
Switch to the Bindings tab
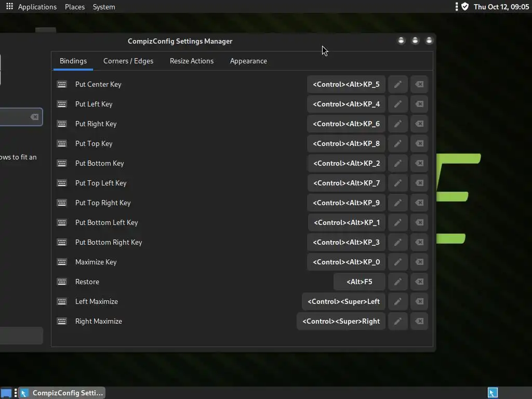pyautogui.click(x=73, y=61)
